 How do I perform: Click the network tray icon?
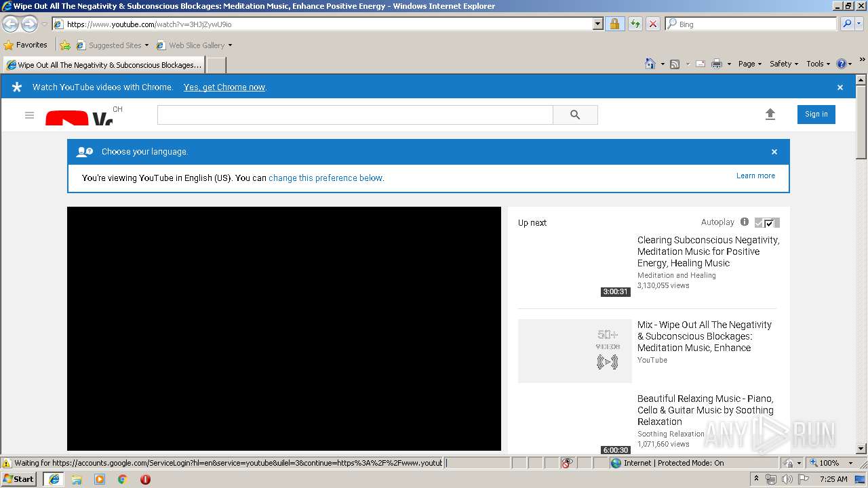pyautogui.click(x=770, y=479)
